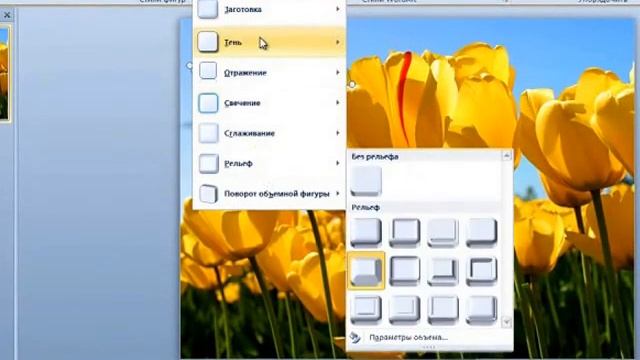Viewport: 640px width, 360px height.
Task: Apply the Cross bevel, third in top row
Action: (x=443, y=233)
